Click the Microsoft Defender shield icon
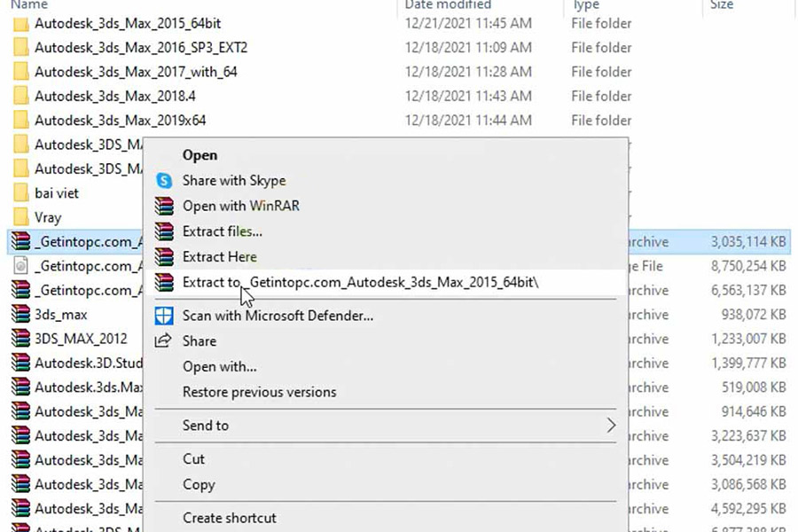This screenshot has height=532, width=798. click(164, 317)
